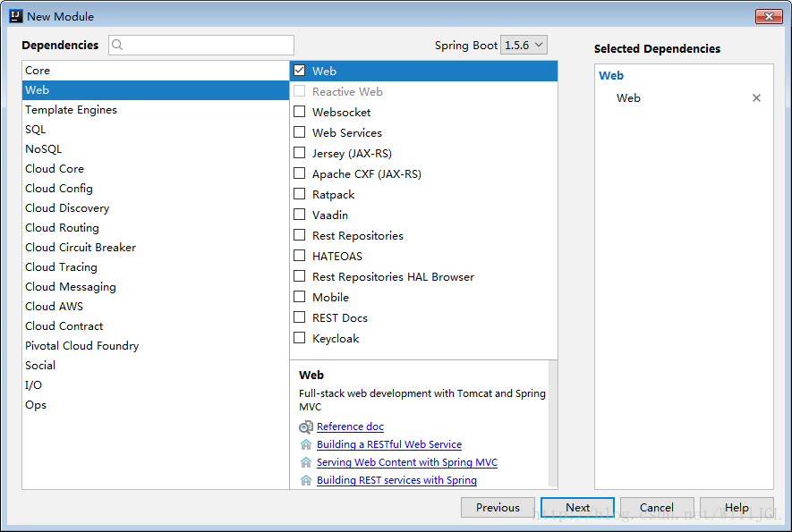Click the house icon beside Building REST services
Image resolution: width=792 pixels, height=532 pixels.
306,480
